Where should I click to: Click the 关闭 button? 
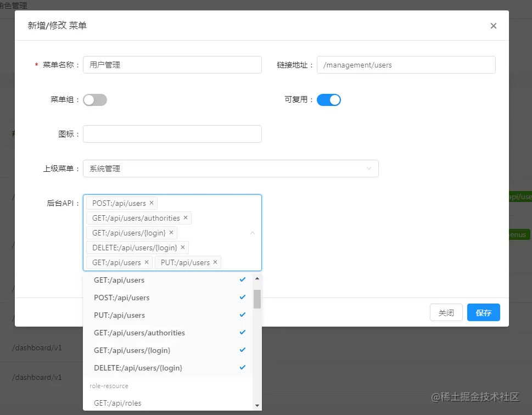[446, 312]
